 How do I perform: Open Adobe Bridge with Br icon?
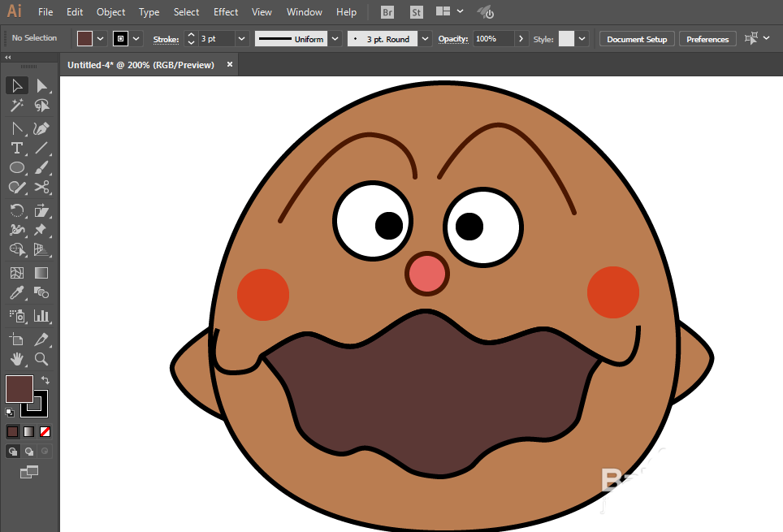click(x=388, y=12)
